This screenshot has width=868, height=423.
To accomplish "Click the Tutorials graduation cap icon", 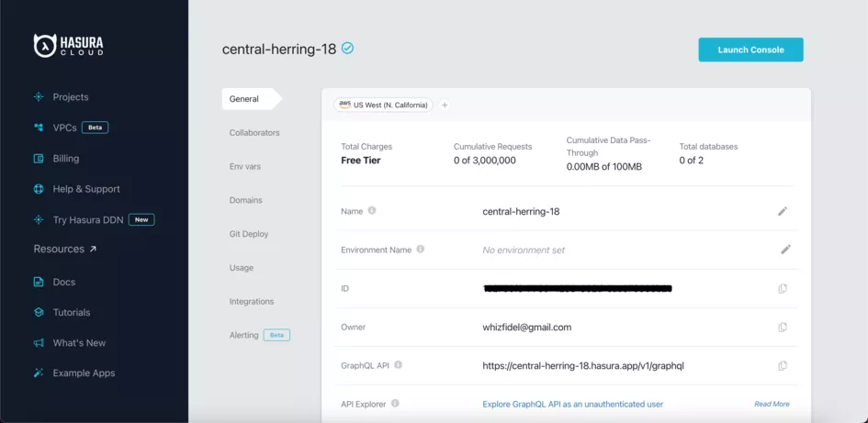I will (39, 312).
